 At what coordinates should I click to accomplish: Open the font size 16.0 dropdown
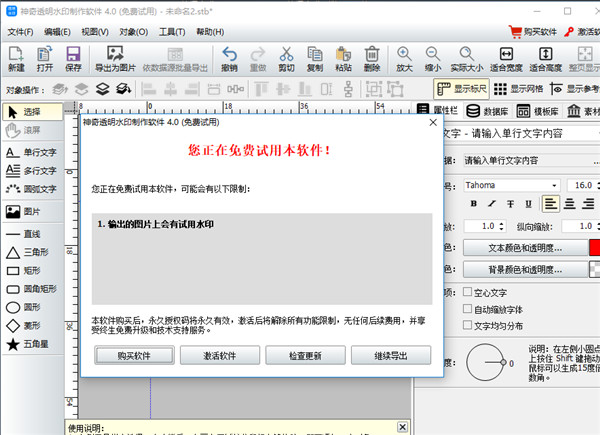point(582,185)
